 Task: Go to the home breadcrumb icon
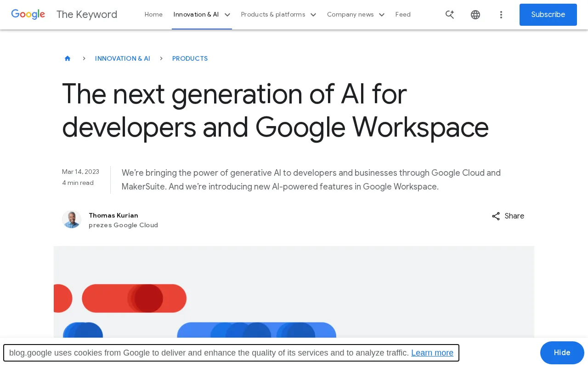[x=68, y=58]
